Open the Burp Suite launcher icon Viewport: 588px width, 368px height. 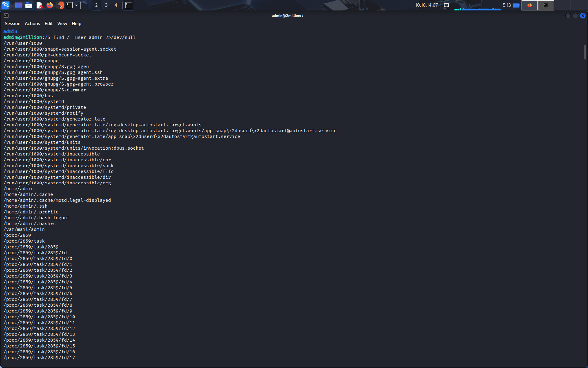pos(60,5)
